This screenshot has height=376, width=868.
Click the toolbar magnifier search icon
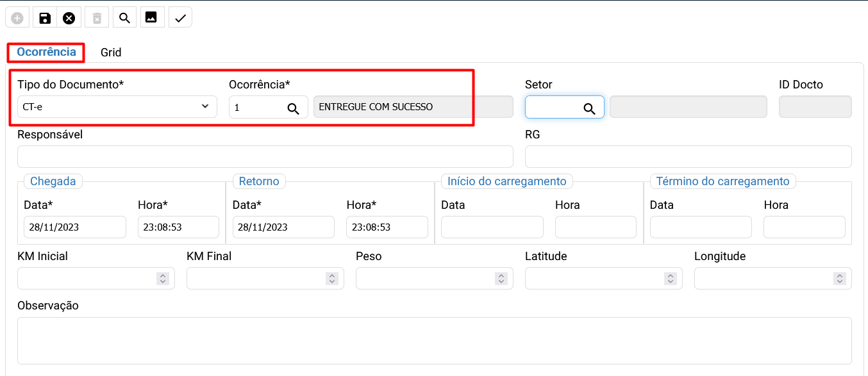coord(124,18)
